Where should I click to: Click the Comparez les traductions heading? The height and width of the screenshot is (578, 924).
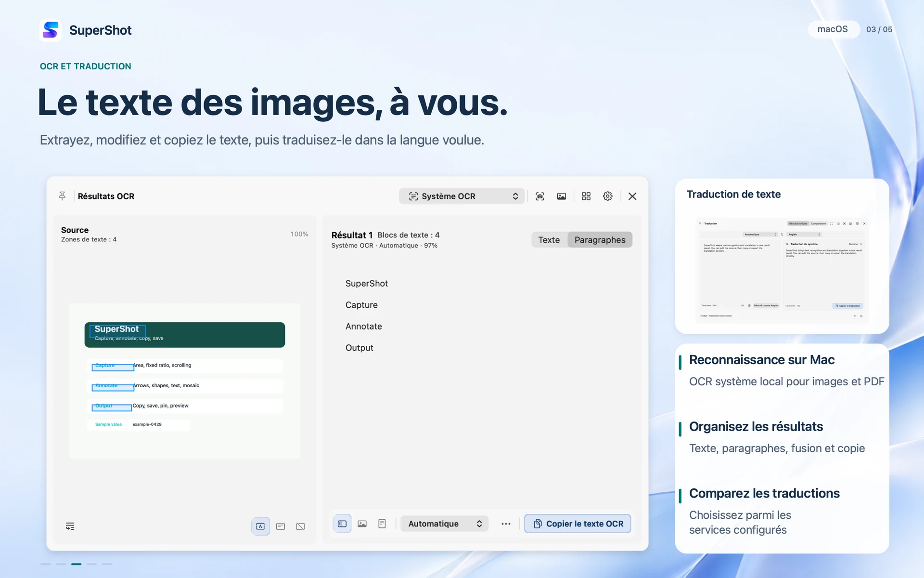click(x=764, y=493)
